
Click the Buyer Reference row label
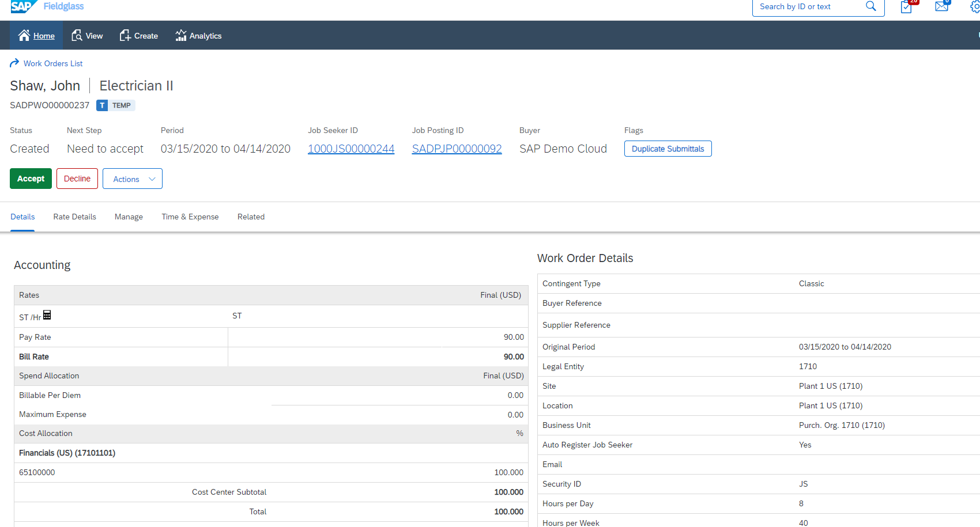click(x=572, y=303)
